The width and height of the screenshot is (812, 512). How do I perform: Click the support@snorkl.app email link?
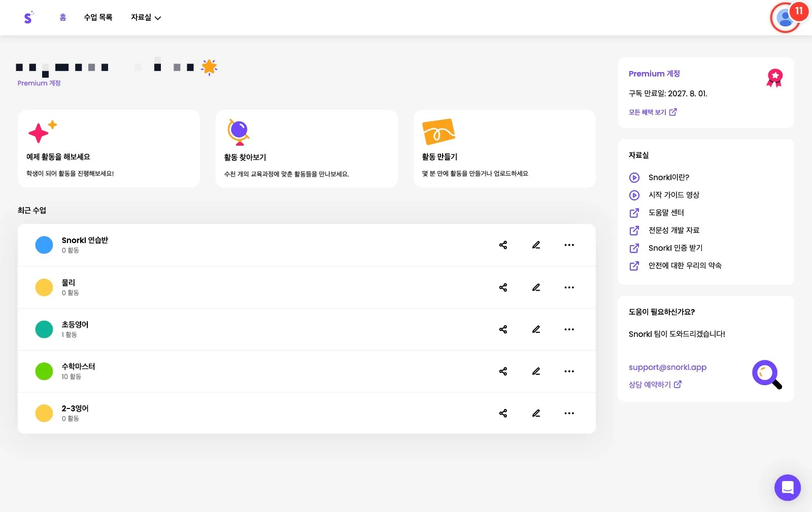click(x=667, y=367)
